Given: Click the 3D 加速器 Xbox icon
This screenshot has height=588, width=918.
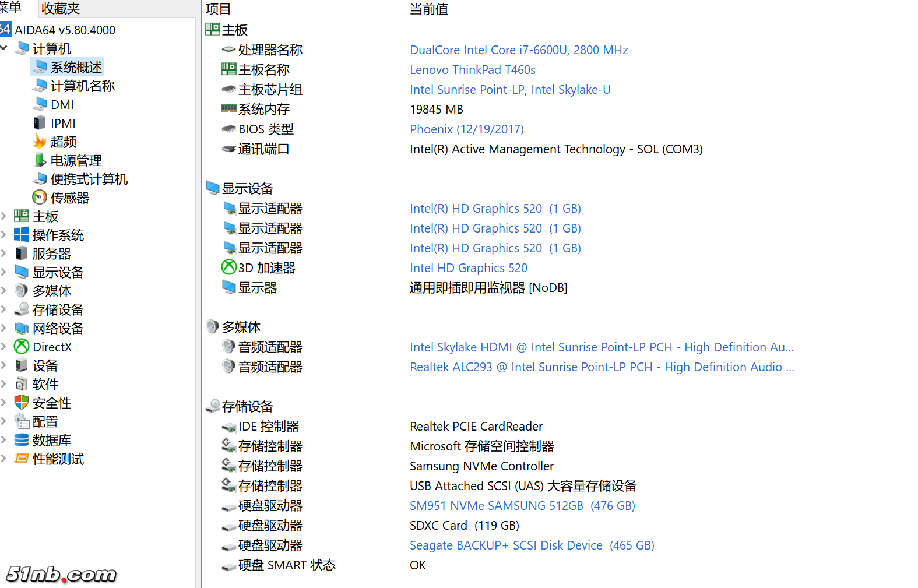Looking at the screenshot, I should [x=228, y=267].
